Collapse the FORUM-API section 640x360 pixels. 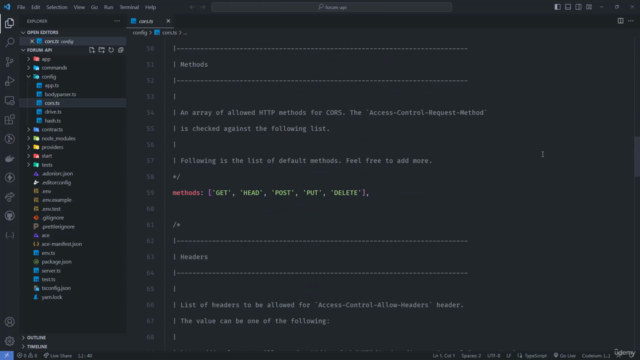[23, 50]
